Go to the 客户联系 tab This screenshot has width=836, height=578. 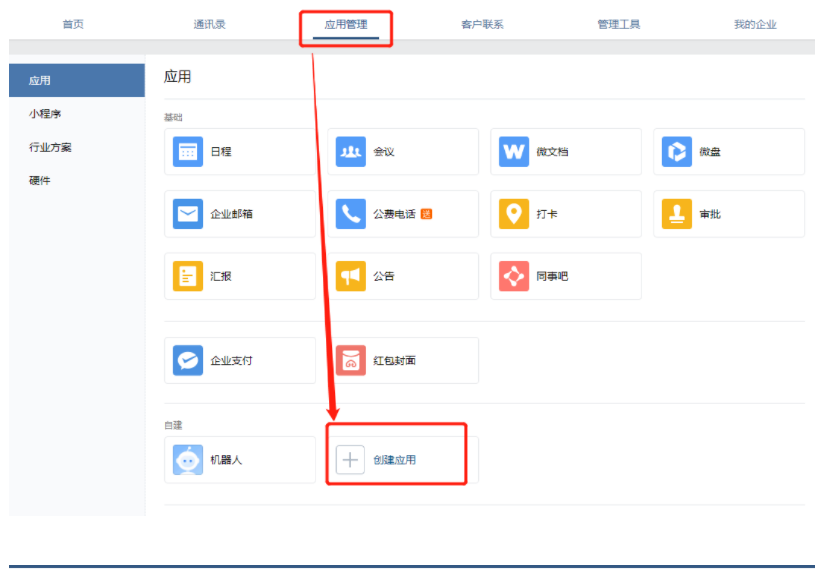click(x=483, y=25)
